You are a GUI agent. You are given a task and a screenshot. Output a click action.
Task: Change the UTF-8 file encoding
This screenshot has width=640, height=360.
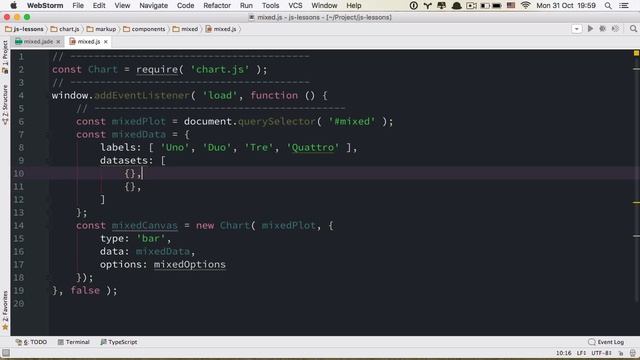click(601, 353)
